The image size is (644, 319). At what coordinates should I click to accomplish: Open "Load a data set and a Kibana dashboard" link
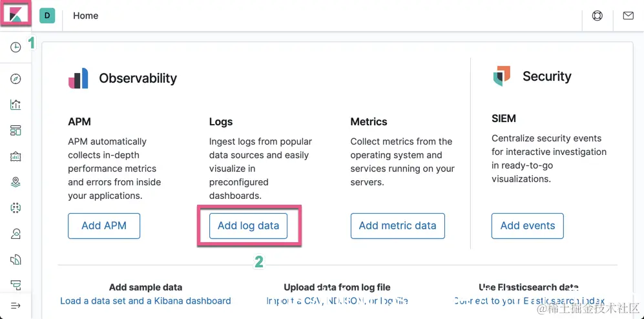pos(145,301)
